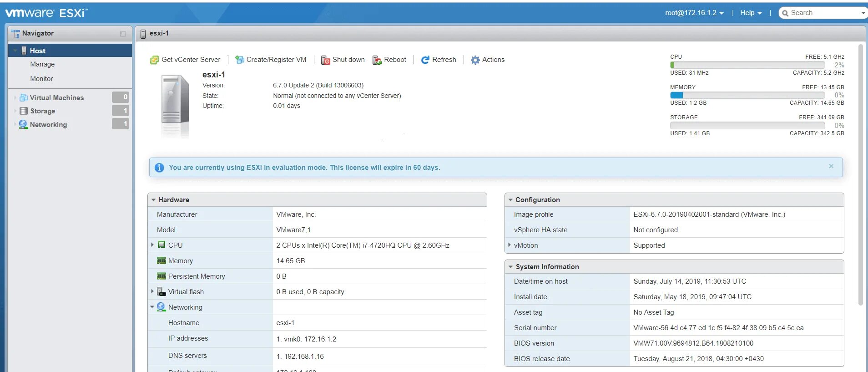Collapse the Hardware section
Image resolution: width=868 pixels, height=372 pixels.
click(x=154, y=200)
